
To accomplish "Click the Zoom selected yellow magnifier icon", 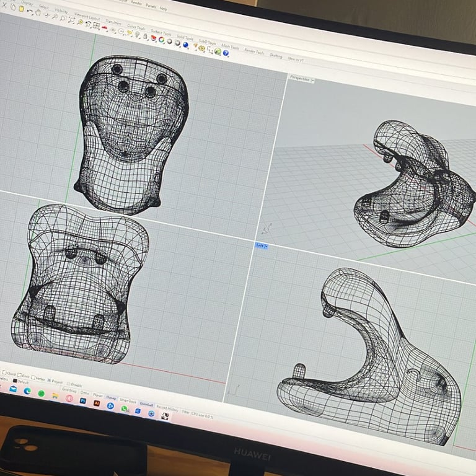I will [x=80, y=22].
